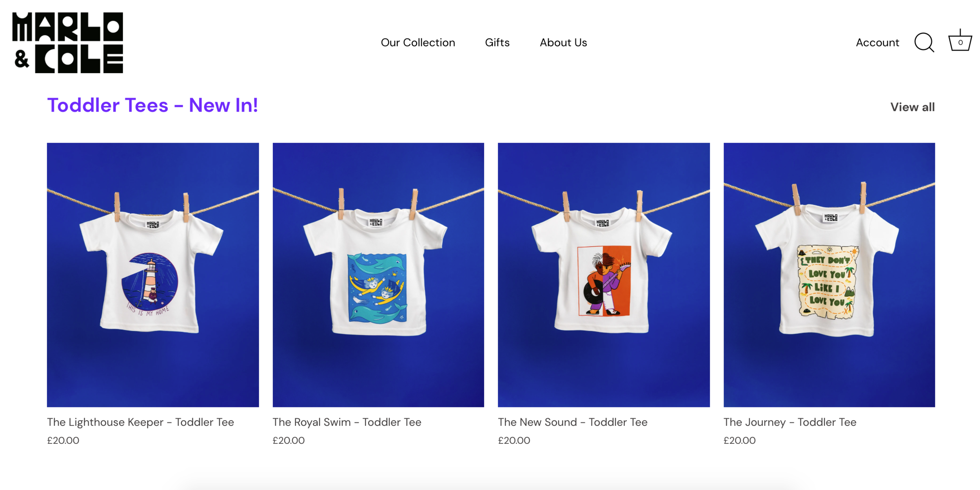The height and width of the screenshot is (490, 980).
Task: Open The Royal Swim tee image
Action: coord(378,275)
